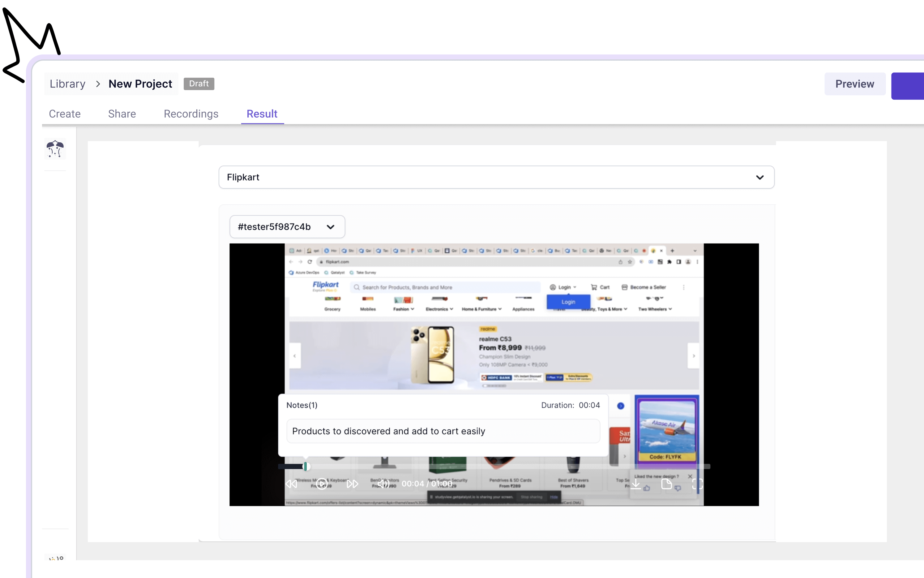This screenshot has width=924, height=578.
Task: Click the Notes(1) label
Action: (302, 405)
